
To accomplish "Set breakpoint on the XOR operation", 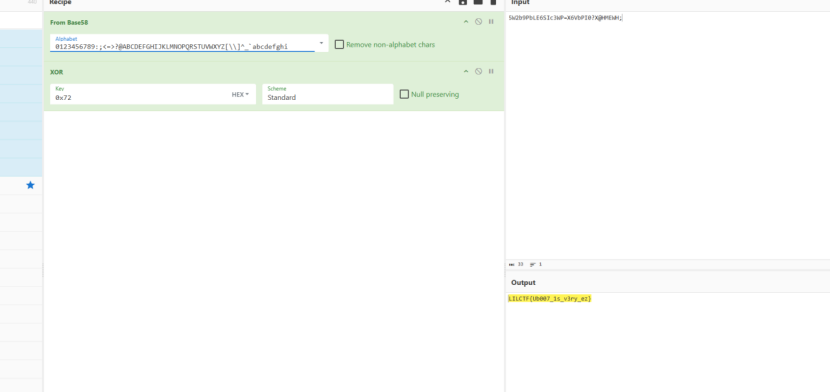I will pyautogui.click(x=491, y=71).
